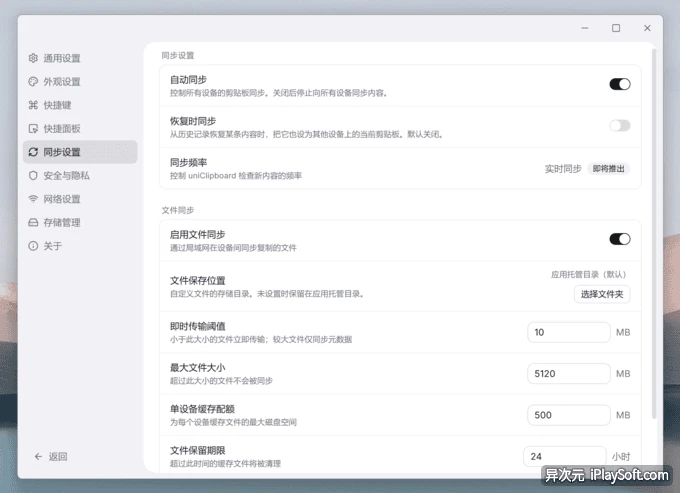The image size is (680, 493).
Task: Click the Wi-Fi icon for 网络设置
Action: click(x=33, y=199)
